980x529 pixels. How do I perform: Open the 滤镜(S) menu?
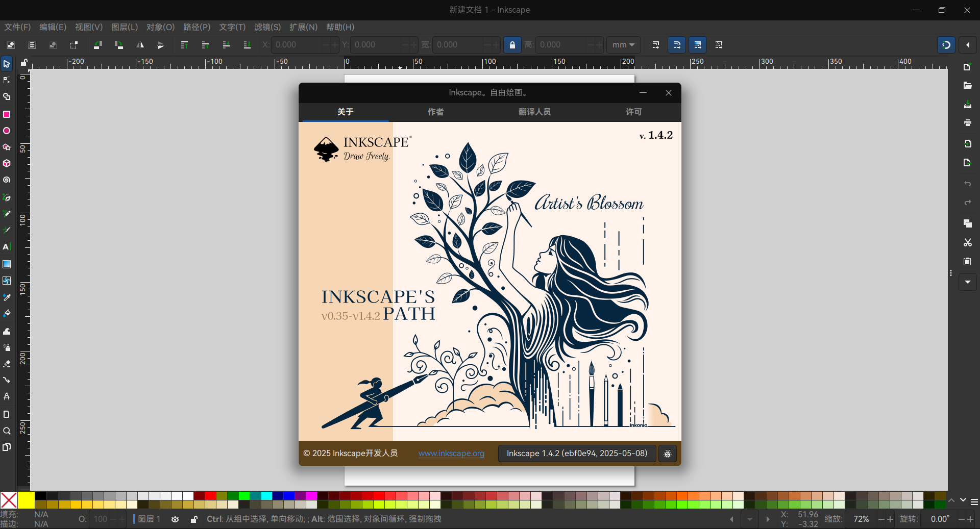267,27
